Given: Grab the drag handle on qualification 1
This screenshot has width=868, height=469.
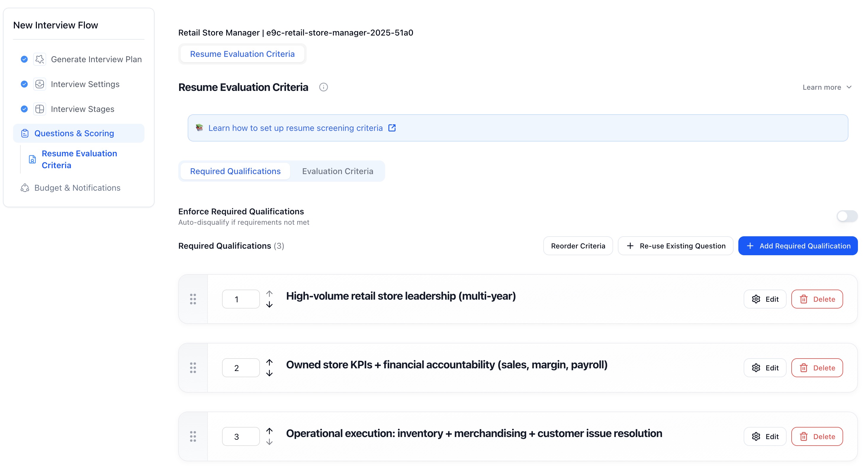Looking at the screenshot, I should [193, 299].
